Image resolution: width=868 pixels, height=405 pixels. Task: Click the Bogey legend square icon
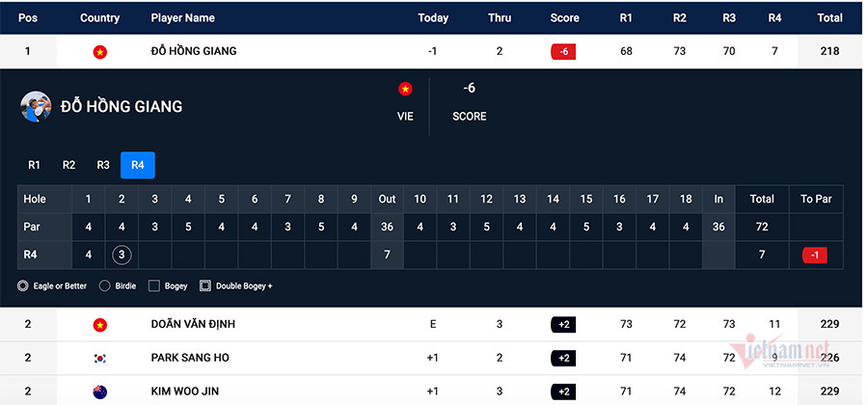point(154,285)
